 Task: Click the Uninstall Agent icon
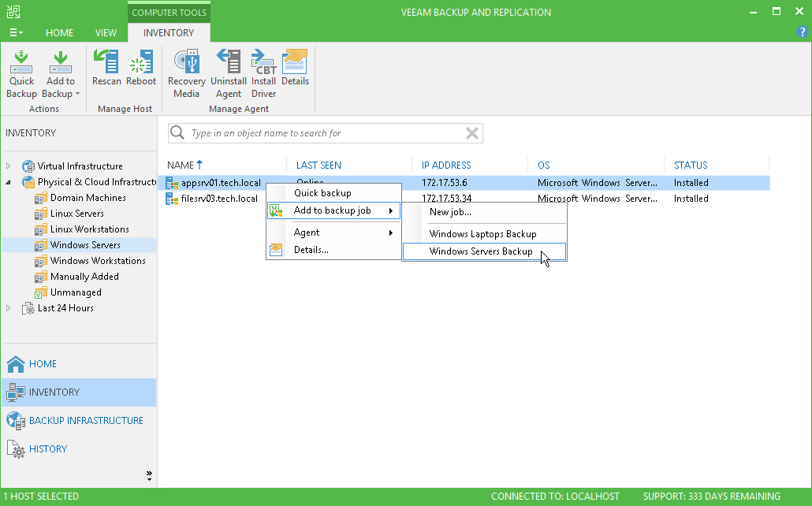tap(229, 61)
